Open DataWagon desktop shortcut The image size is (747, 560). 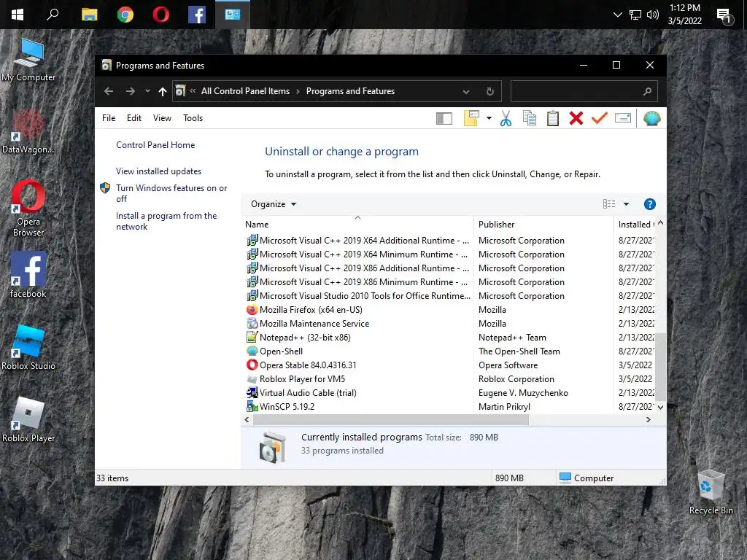click(28, 132)
